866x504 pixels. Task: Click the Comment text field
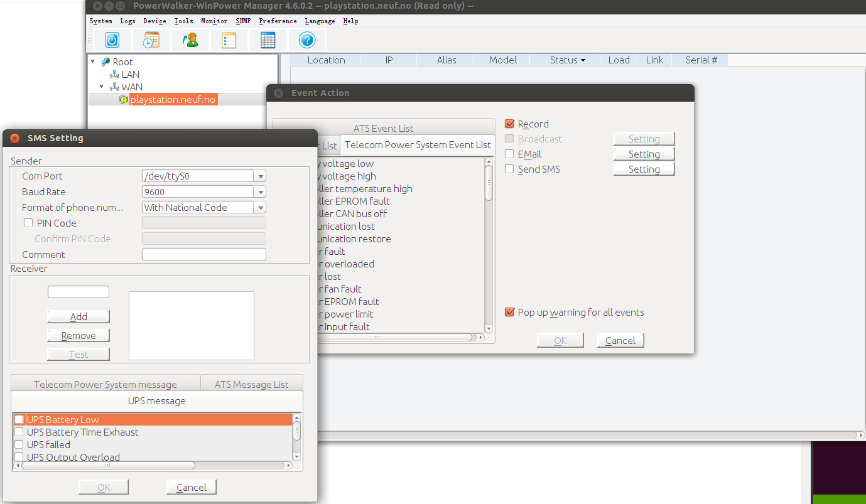[203, 254]
